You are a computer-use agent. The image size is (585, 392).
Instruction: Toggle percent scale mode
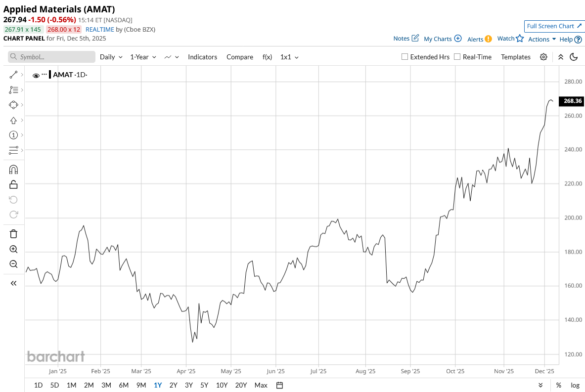tap(558, 385)
